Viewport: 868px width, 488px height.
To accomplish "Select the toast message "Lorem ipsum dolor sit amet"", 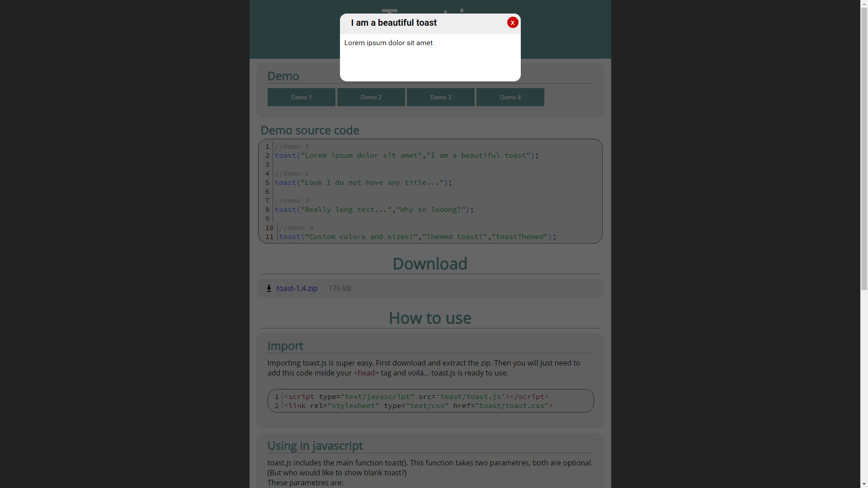I will [x=388, y=42].
